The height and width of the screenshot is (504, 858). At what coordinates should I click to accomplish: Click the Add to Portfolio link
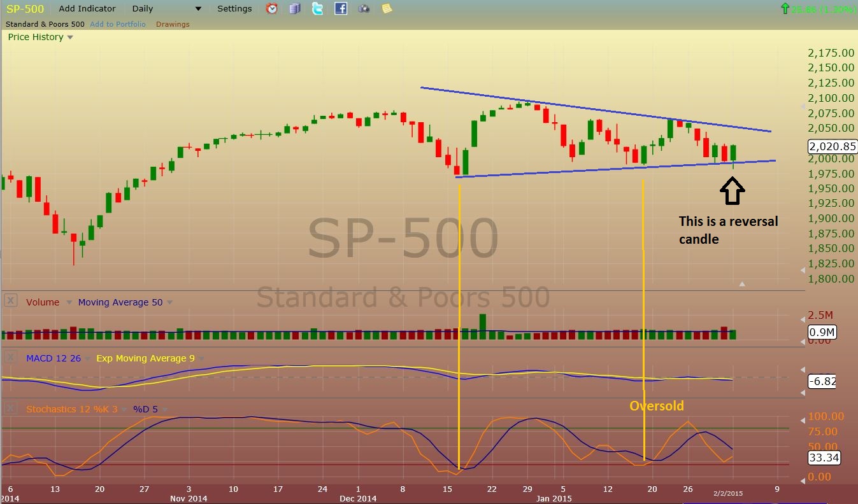click(118, 24)
